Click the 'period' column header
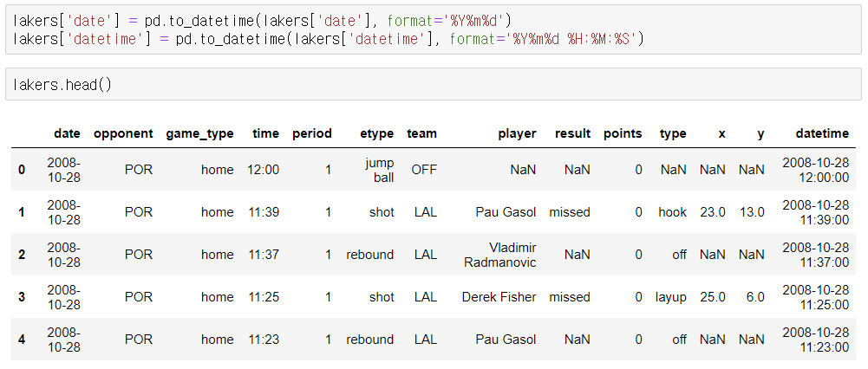The image size is (868, 369). coord(311,133)
